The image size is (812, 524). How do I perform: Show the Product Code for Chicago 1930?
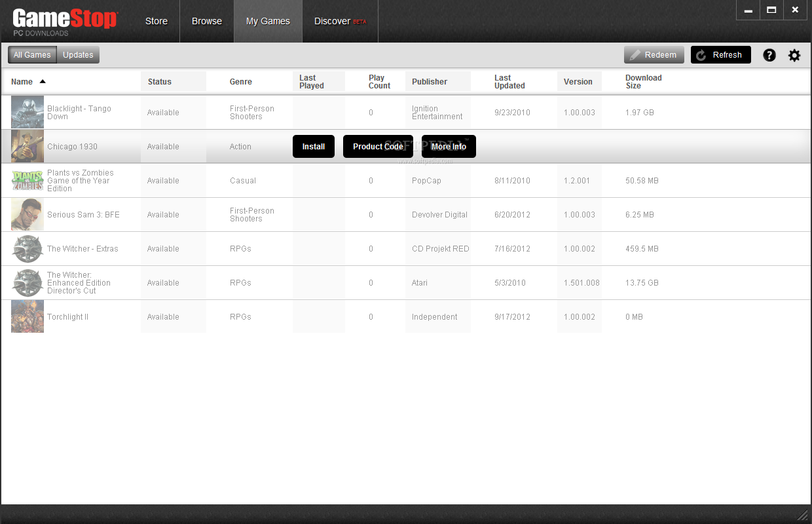[x=378, y=147]
